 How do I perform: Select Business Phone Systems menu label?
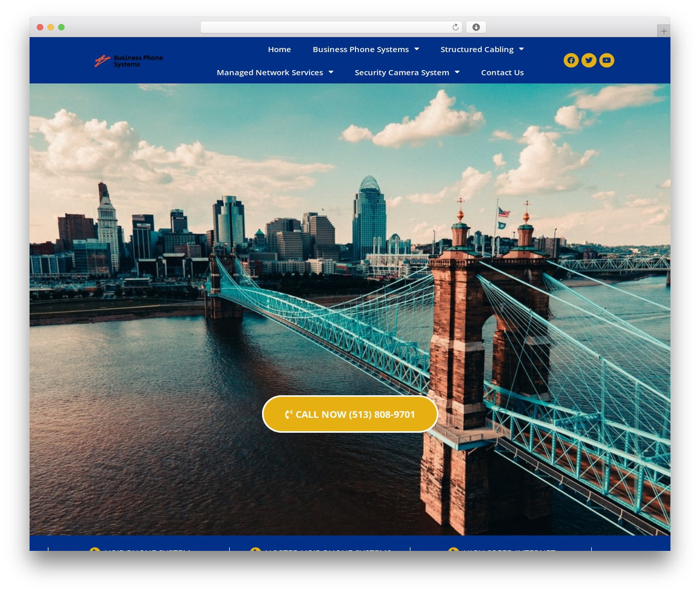pyautogui.click(x=361, y=49)
